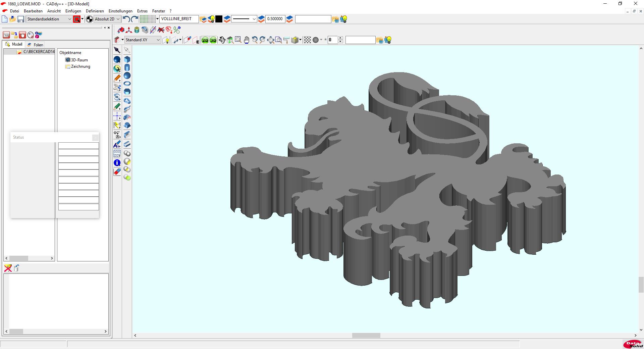Open the Einfügen menu
This screenshot has height=349, width=644.
coord(73,11)
